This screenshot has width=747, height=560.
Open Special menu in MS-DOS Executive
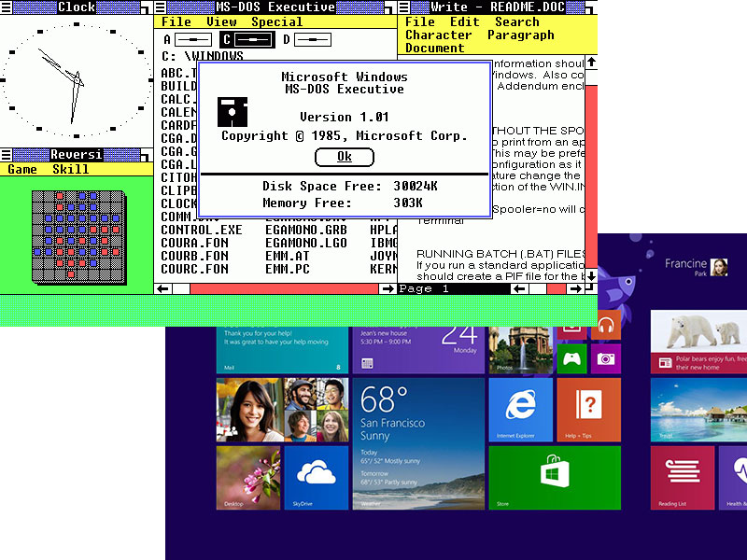[x=276, y=21]
